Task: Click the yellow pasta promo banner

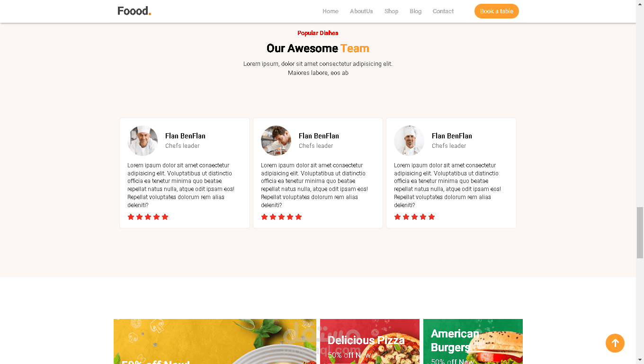Action: 215,341
